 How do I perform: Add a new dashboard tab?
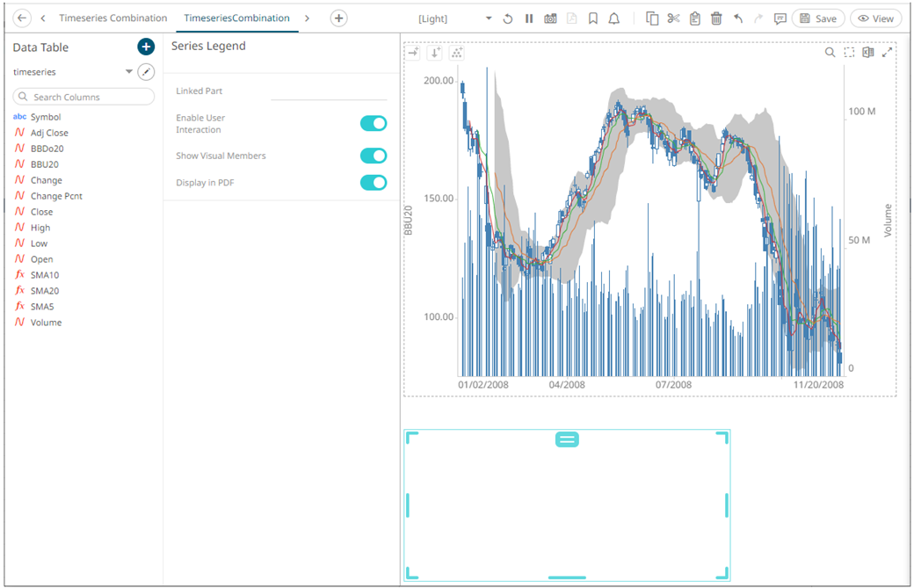[338, 18]
